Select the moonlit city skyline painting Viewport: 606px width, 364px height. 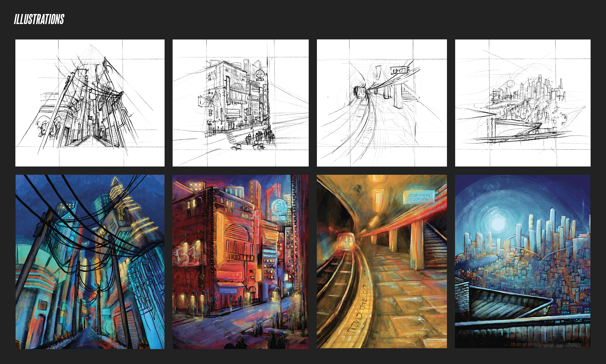523,262
